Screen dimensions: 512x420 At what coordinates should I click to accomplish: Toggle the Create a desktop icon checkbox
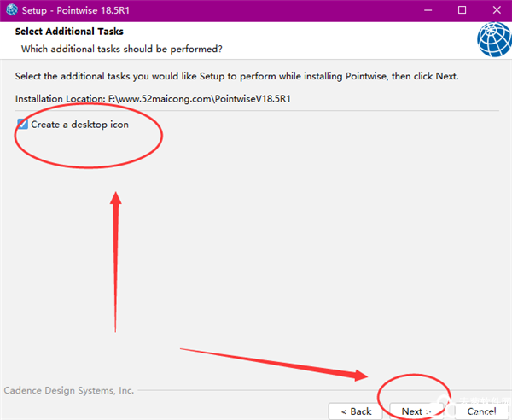click(x=22, y=124)
